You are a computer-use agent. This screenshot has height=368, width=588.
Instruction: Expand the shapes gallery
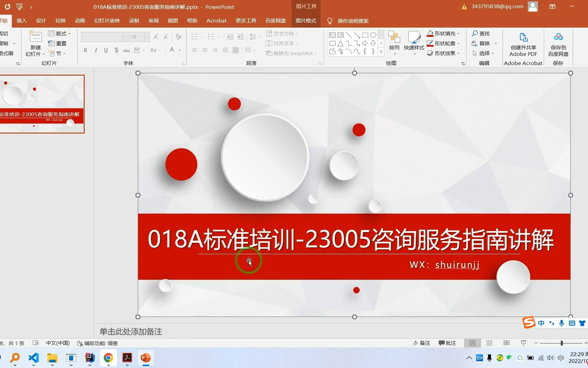(x=381, y=51)
